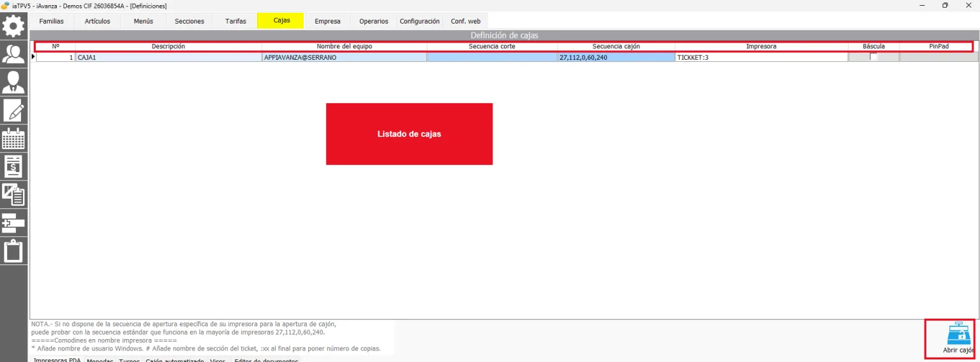This screenshot has height=362, width=980.
Task: Open the clipboard sidebar icon
Action: [x=13, y=250]
